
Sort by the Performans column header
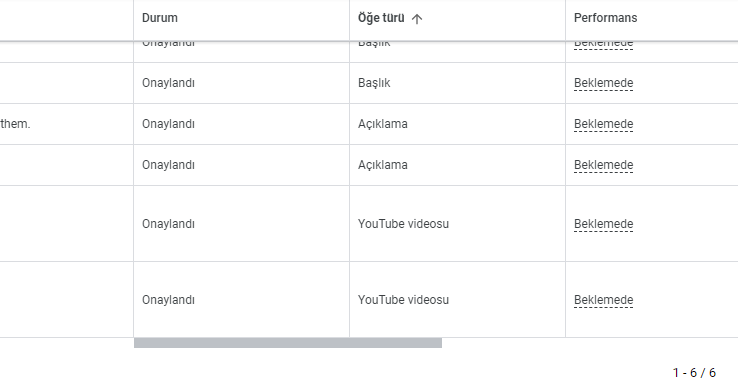tap(605, 18)
